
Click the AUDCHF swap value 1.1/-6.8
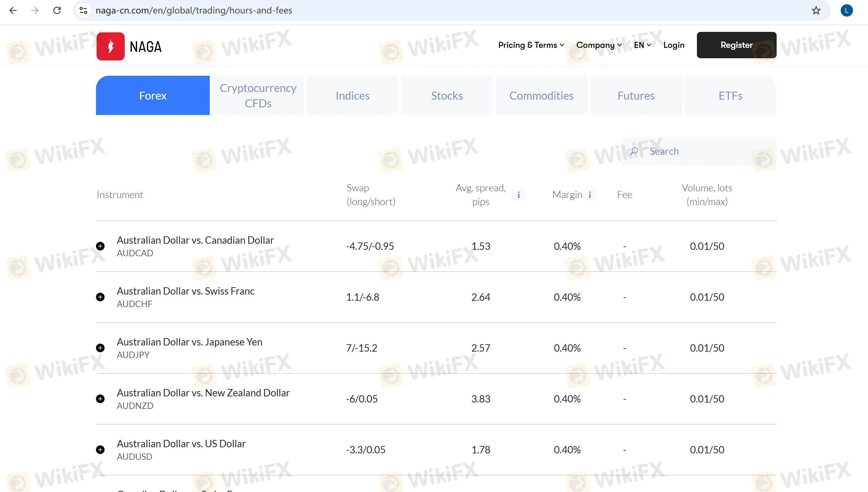[x=362, y=297]
